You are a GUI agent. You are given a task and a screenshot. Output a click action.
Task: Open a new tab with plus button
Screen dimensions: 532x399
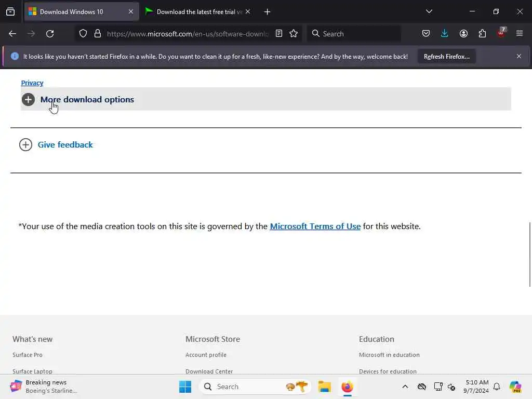(x=267, y=12)
